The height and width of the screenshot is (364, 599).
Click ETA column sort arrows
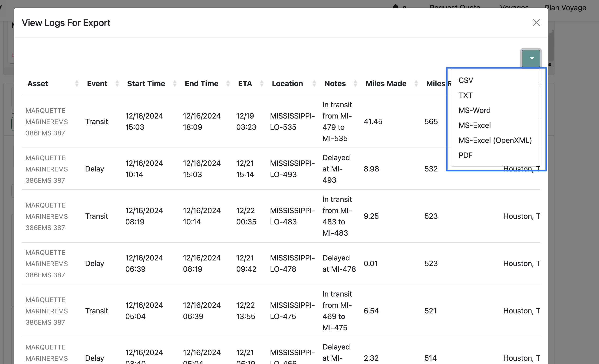pos(262,84)
